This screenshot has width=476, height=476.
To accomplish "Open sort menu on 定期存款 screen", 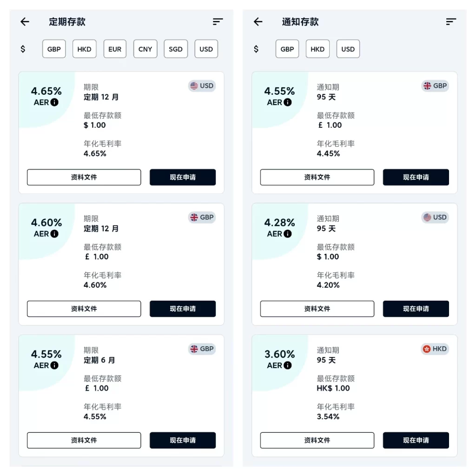I will pyautogui.click(x=218, y=22).
